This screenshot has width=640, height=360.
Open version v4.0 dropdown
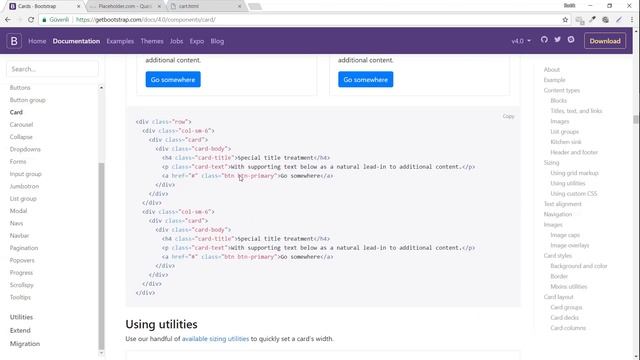pos(521,41)
